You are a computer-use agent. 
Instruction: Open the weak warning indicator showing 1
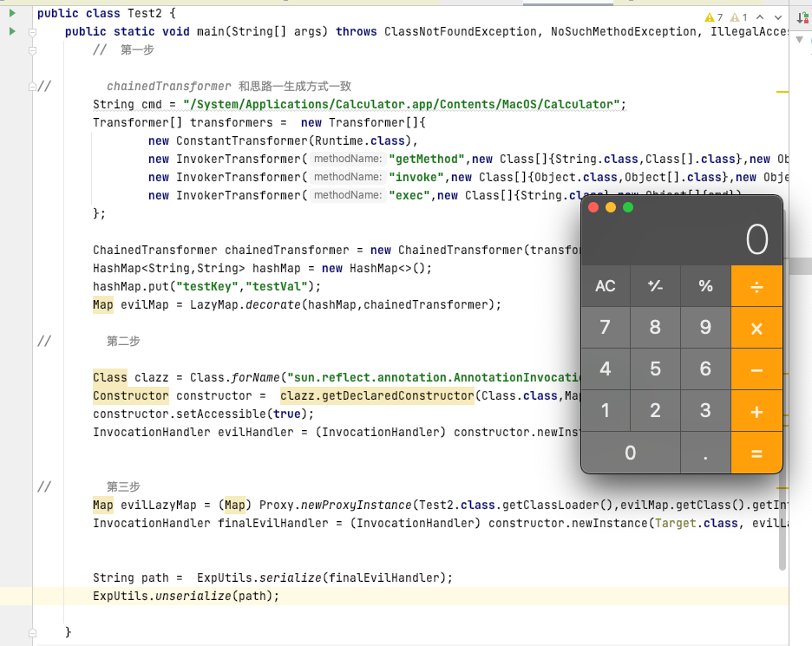(x=739, y=17)
